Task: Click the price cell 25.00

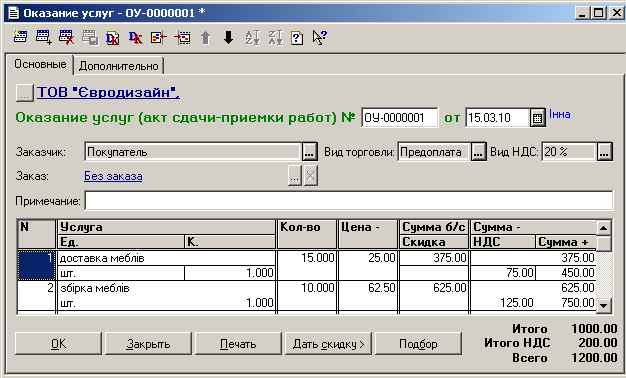Action: click(368, 258)
